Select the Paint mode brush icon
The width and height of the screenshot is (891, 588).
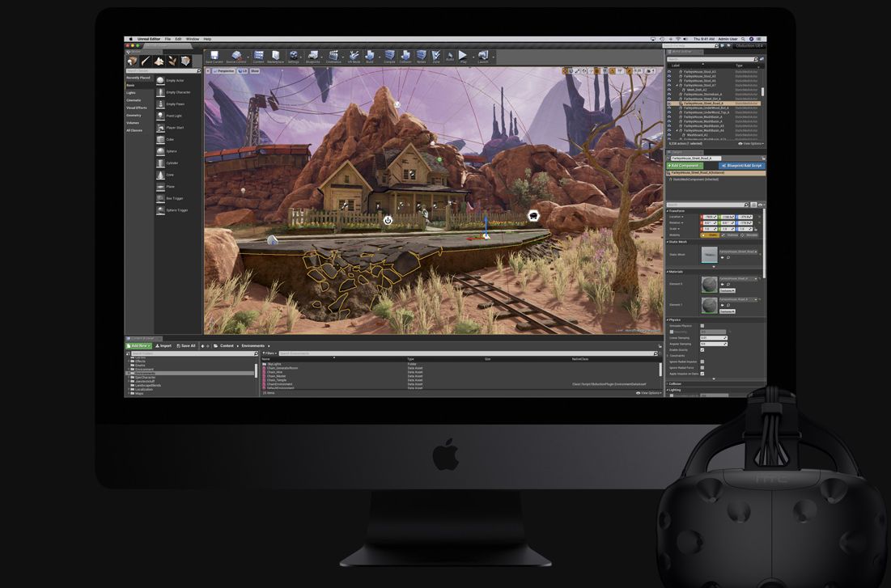pyautogui.click(x=146, y=61)
